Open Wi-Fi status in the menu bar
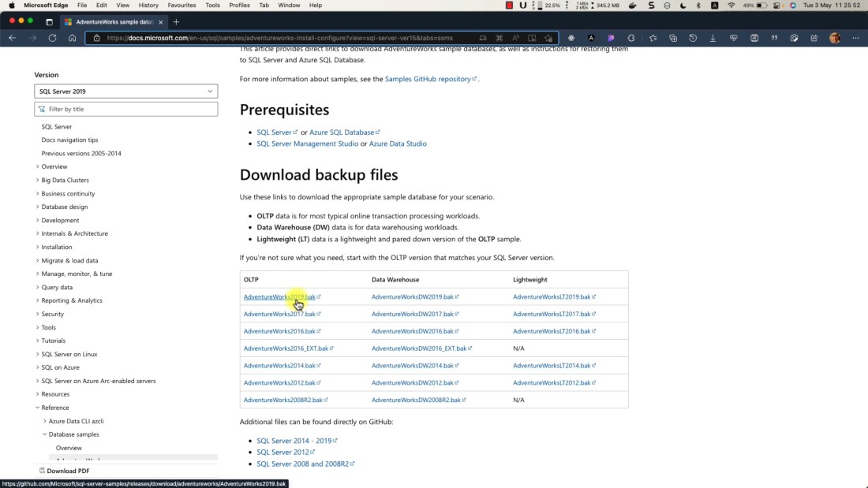 [731, 5]
